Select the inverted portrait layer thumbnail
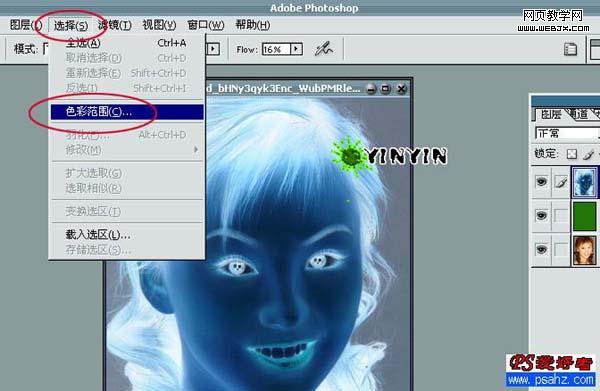The image size is (600, 391). [x=584, y=182]
